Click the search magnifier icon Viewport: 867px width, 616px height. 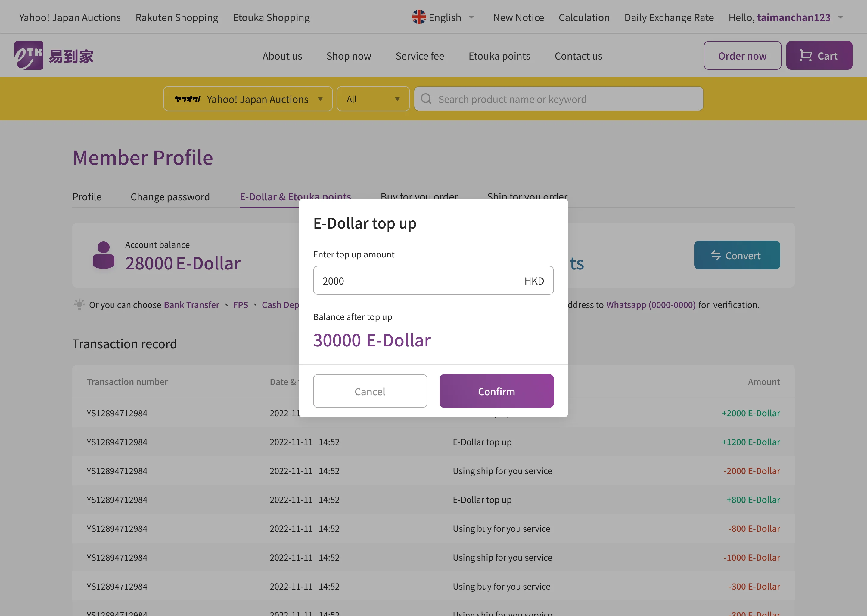click(426, 99)
